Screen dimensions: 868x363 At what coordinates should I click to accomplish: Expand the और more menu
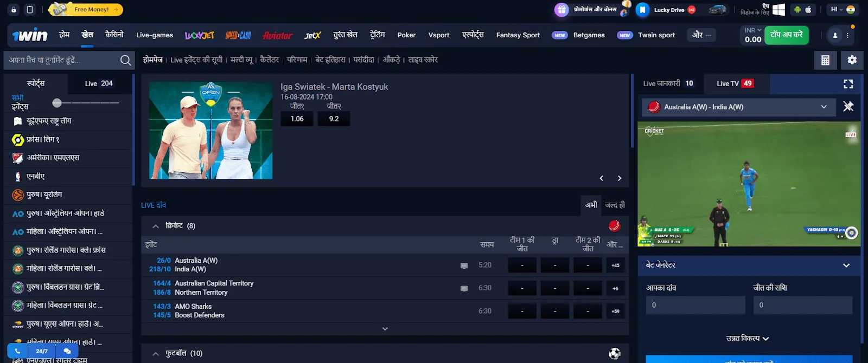click(701, 35)
